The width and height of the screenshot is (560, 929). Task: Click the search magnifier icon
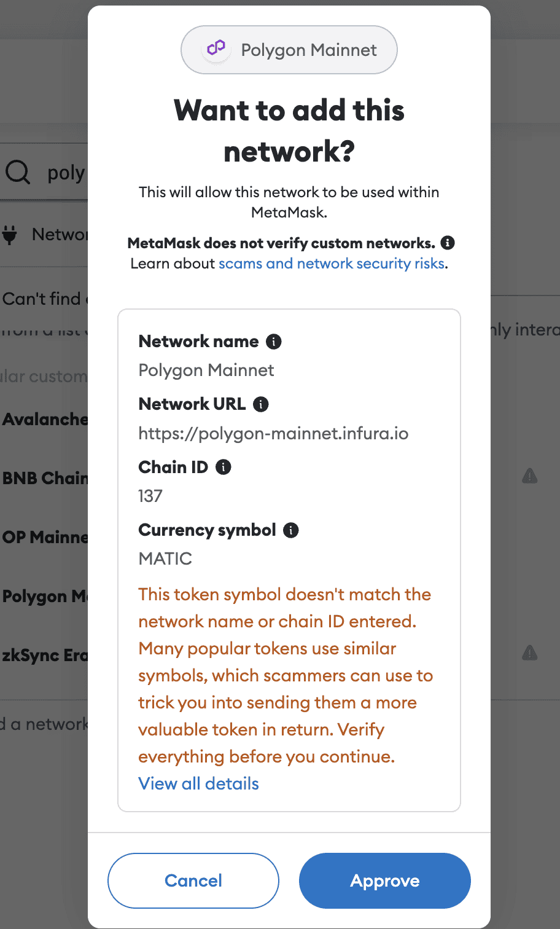pyautogui.click(x=18, y=173)
